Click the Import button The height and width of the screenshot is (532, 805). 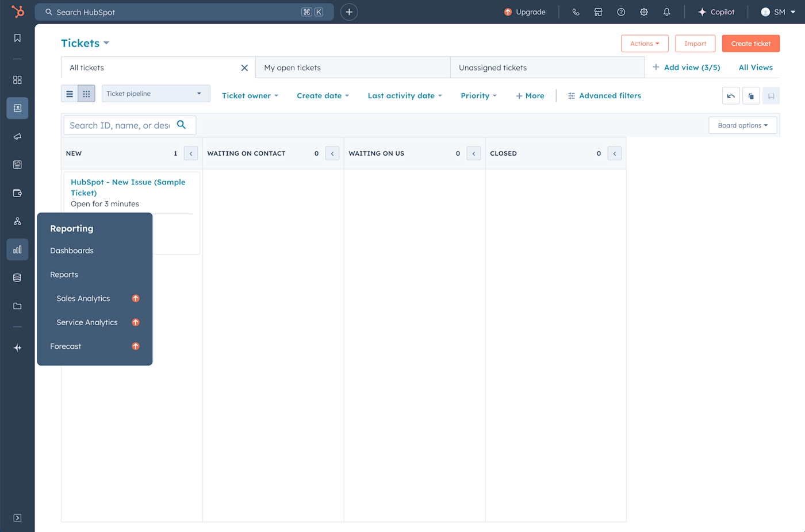[695, 44]
